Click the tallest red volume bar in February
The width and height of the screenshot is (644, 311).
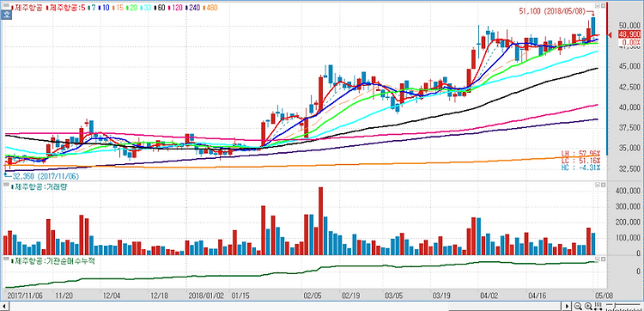[321, 221]
